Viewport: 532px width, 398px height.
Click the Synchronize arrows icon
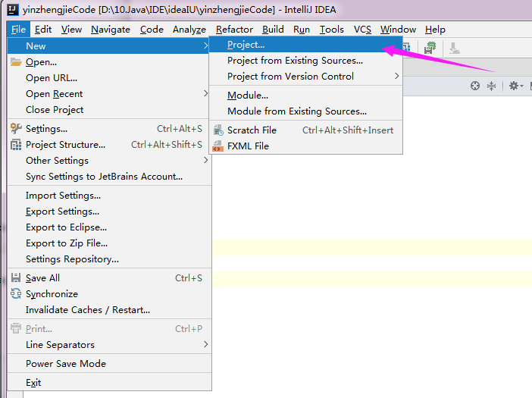click(16, 293)
